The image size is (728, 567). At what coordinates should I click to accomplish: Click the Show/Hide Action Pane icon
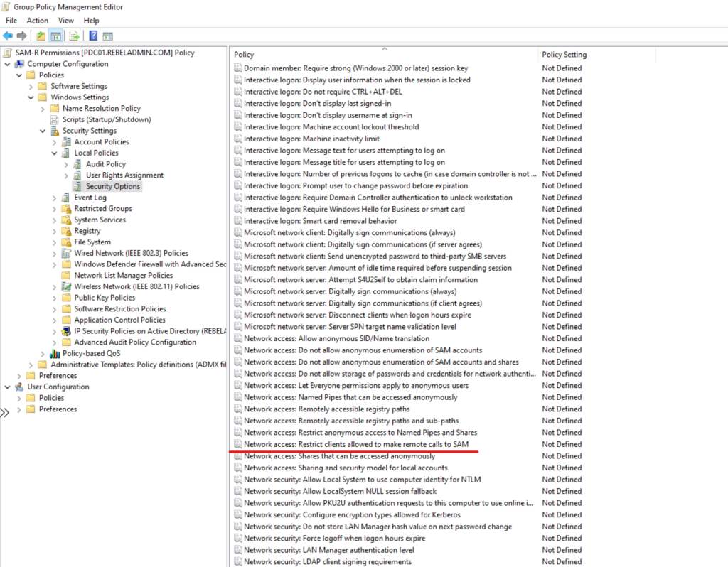(107, 35)
